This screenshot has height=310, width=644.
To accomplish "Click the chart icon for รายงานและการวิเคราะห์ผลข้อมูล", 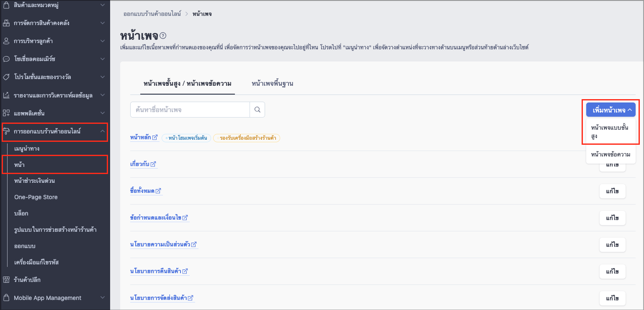I will (6, 95).
